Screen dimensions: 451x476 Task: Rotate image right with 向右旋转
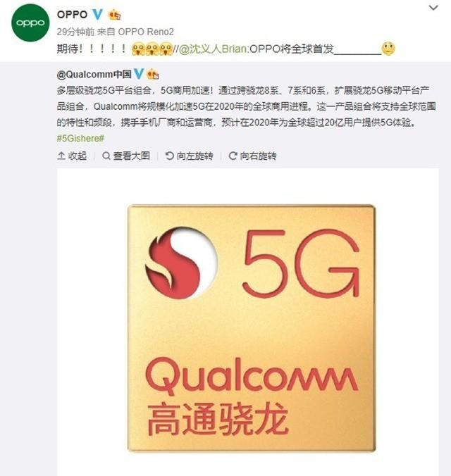point(252,156)
